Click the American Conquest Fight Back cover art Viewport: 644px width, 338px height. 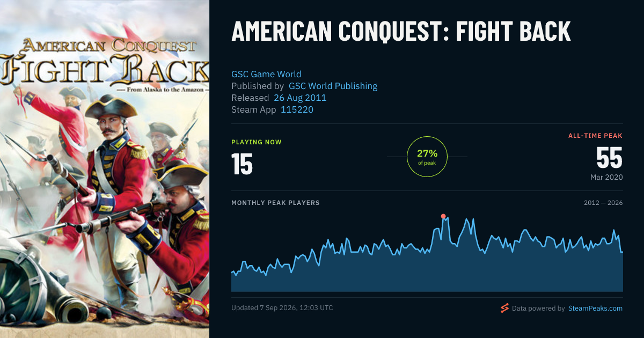[x=105, y=169]
